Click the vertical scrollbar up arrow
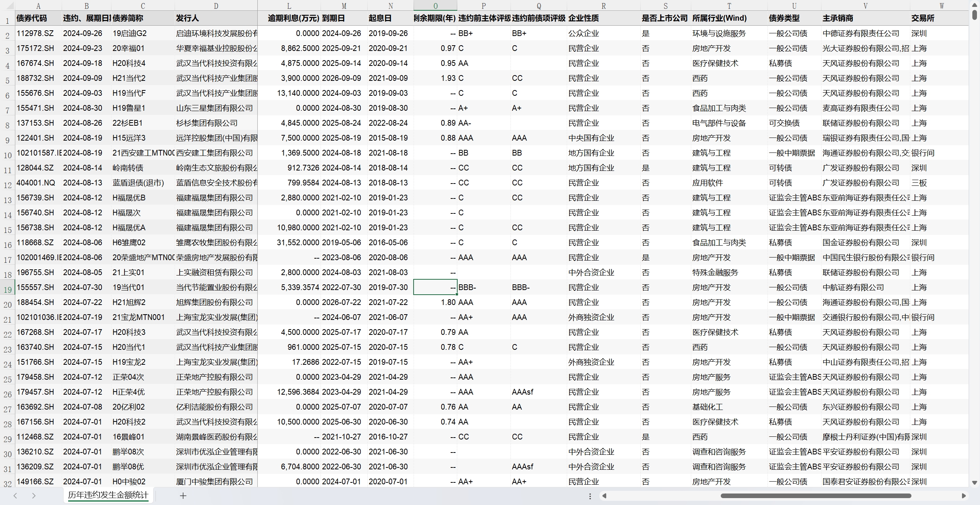 click(975, 4)
